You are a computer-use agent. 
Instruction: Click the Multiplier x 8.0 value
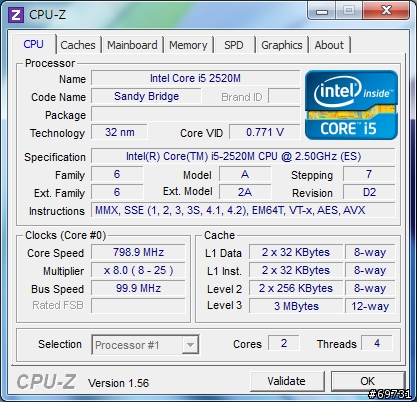(138, 270)
